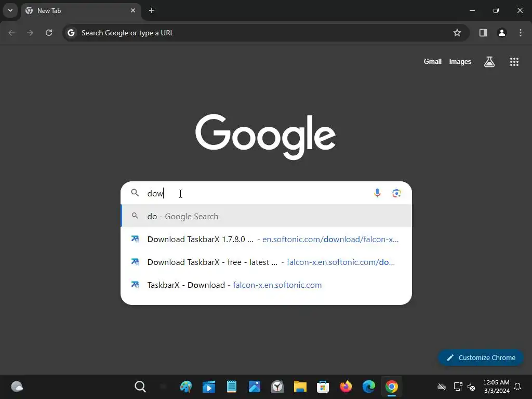The image size is (532, 399).
Task: Click the Google logo
Action: [x=265, y=137]
